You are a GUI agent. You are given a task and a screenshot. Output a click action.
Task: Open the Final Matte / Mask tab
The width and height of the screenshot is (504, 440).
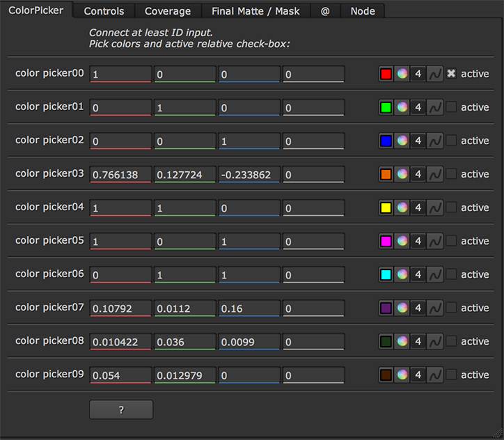point(255,11)
